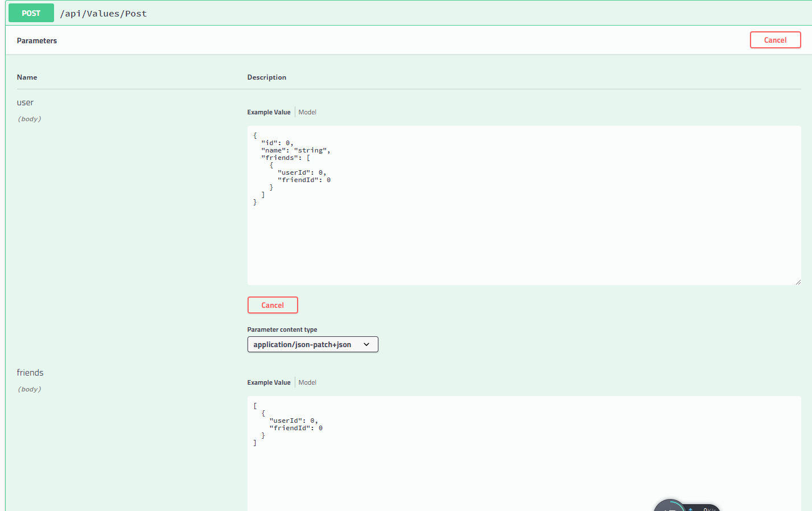Switch to the Model tab for the friends parameter
This screenshot has width=812, height=511.
point(307,382)
